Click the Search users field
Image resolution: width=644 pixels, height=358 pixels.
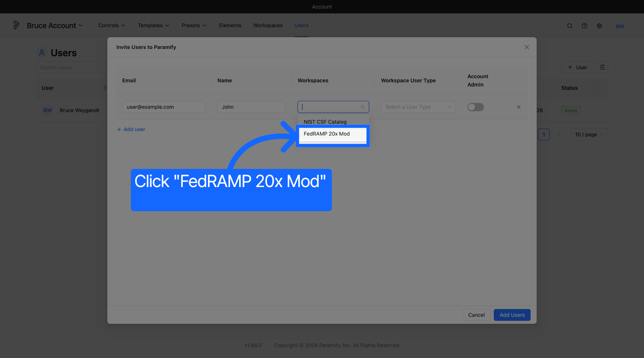click(71, 67)
